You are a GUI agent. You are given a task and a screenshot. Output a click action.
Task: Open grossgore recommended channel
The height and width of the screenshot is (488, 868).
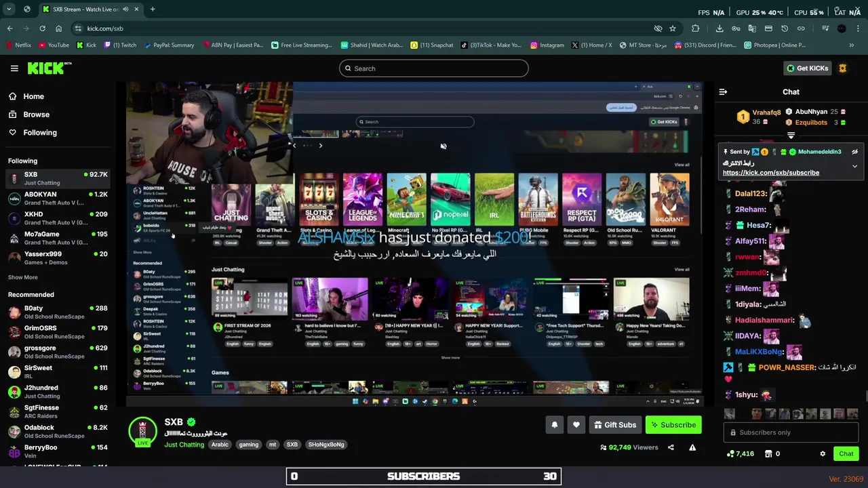coord(58,352)
